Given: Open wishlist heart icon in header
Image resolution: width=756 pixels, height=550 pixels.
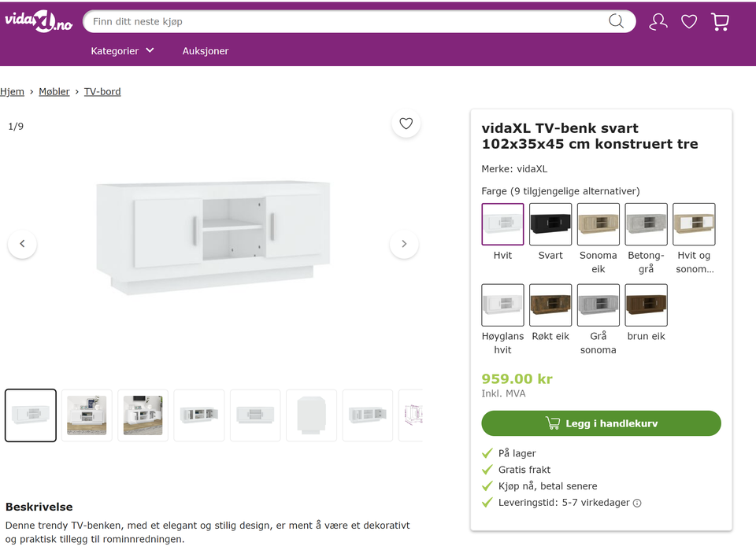Looking at the screenshot, I should (x=689, y=21).
